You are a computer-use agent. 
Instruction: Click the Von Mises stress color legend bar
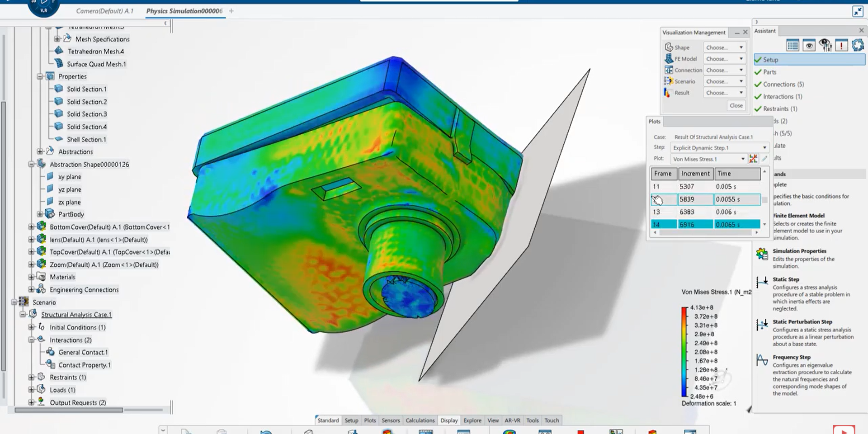click(x=684, y=352)
